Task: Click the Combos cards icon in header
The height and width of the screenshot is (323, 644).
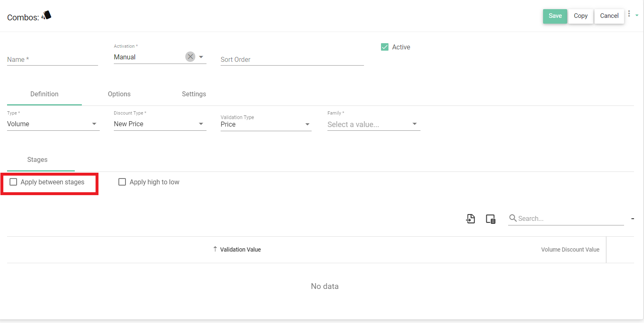Action: (x=46, y=16)
